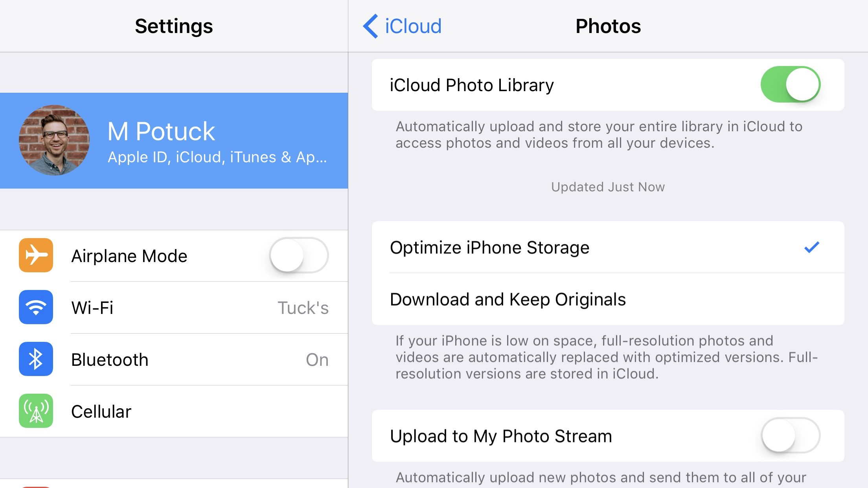Tap the M Potuck profile photo

click(x=54, y=140)
